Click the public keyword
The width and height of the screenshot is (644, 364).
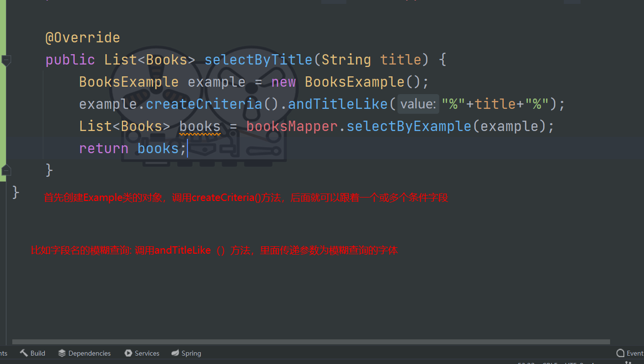coord(70,60)
